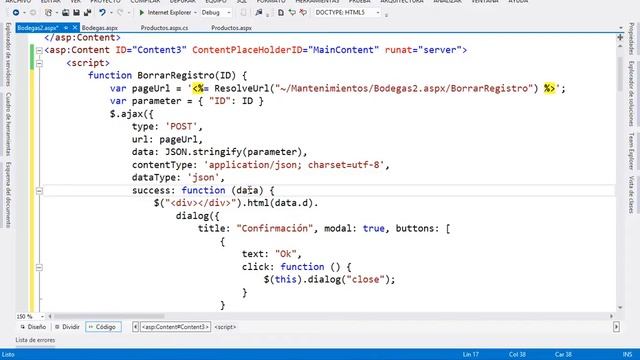This screenshot has height=360, width=640.
Task: Click the editor split handle at top right
Action: point(620,38)
